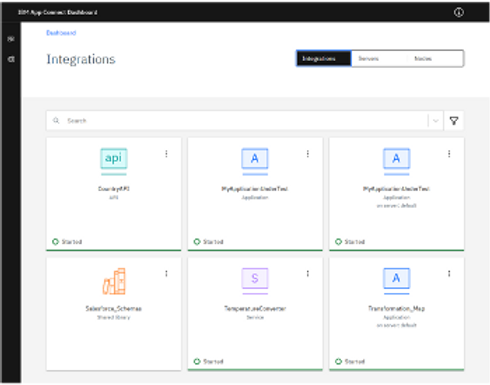The height and width of the screenshot is (385, 490).
Task: Open overflow menu of MyApplicationUnderTest without server line
Action: point(308,154)
